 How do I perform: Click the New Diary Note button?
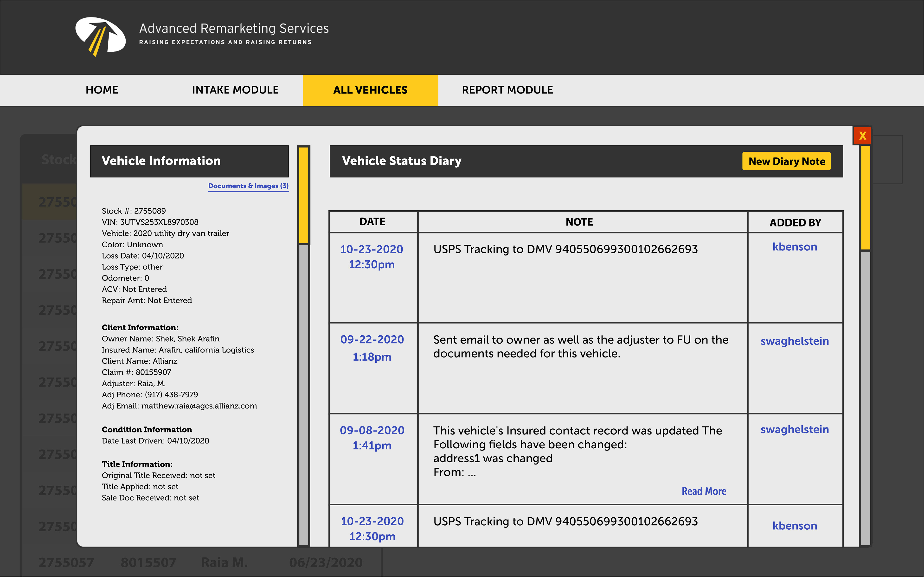click(x=786, y=161)
